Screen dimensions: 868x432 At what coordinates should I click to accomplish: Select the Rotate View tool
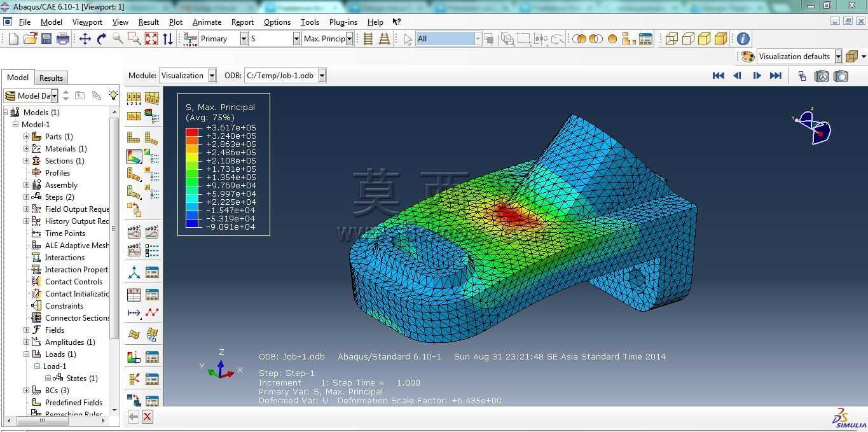(x=102, y=39)
